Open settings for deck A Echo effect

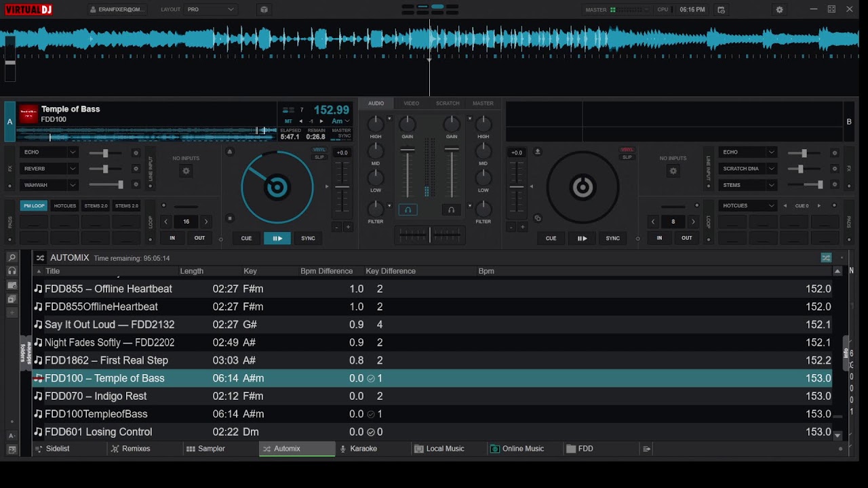[136, 153]
